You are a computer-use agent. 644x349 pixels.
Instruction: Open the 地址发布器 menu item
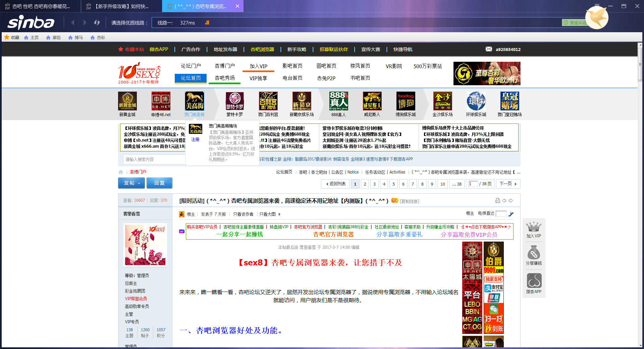click(225, 49)
